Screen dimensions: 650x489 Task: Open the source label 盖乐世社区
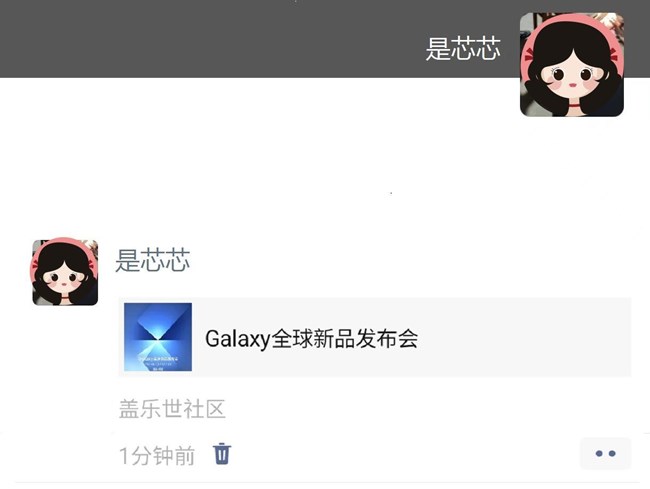coord(172,409)
